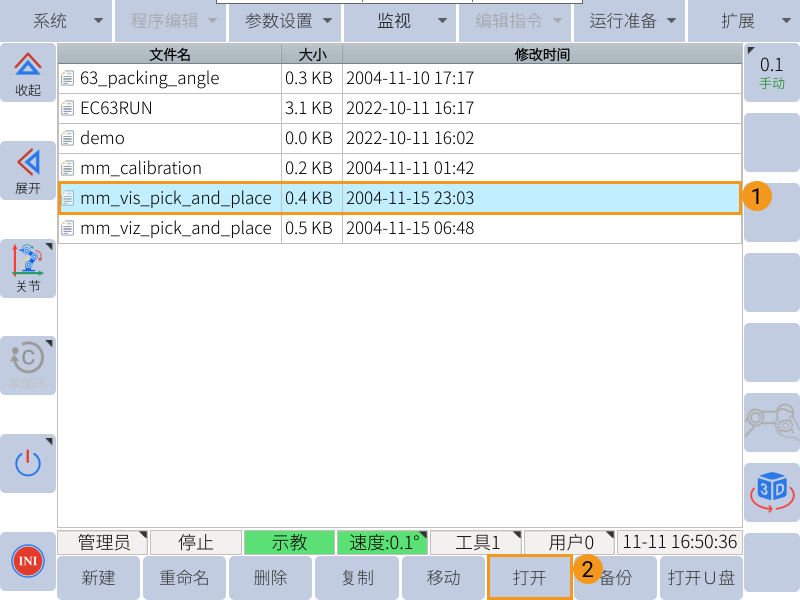Screen dimensions: 800x600
Task: Select file mm_vis_pick_and_place
Action: pyautogui.click(x=400, y=198)
